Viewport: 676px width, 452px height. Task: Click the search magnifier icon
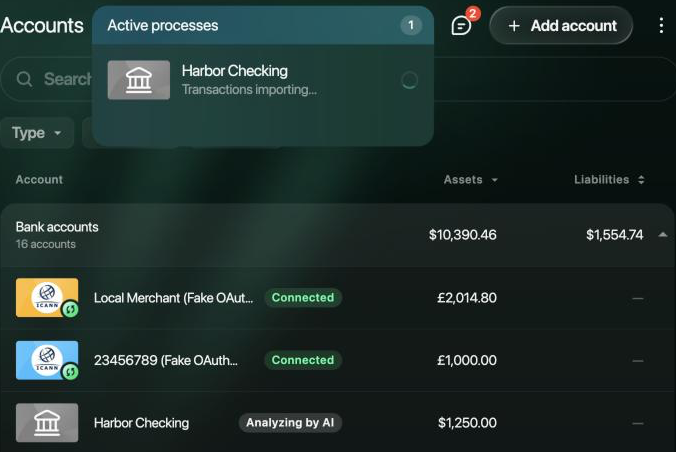24,79
